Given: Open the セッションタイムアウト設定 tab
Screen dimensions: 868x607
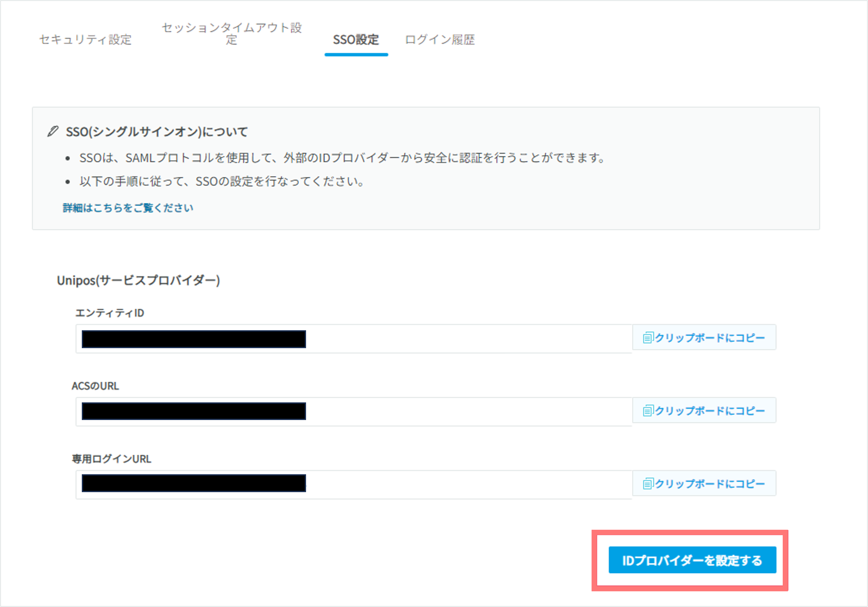Looking at the screenshot, I should (x=232, y=34).
